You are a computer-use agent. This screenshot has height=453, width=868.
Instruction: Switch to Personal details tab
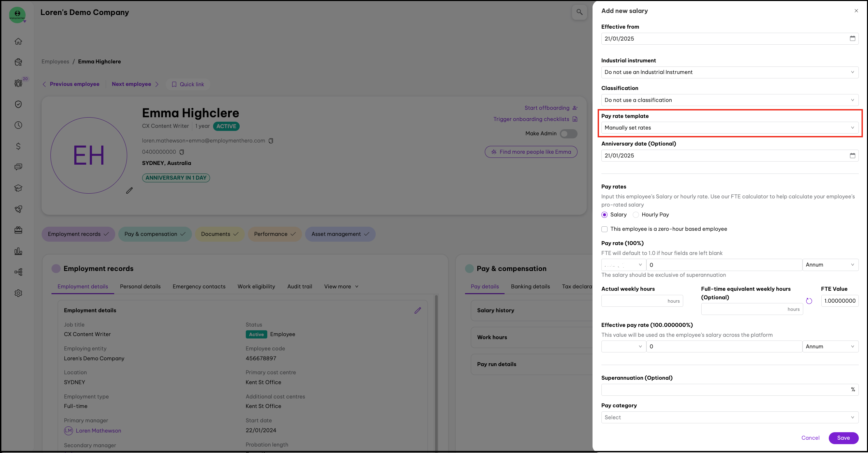point(140,287)
